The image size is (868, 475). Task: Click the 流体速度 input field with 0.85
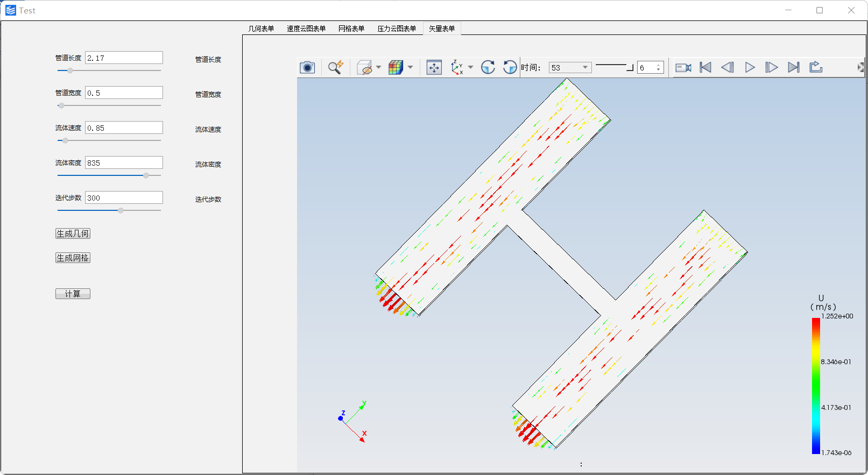124,127
